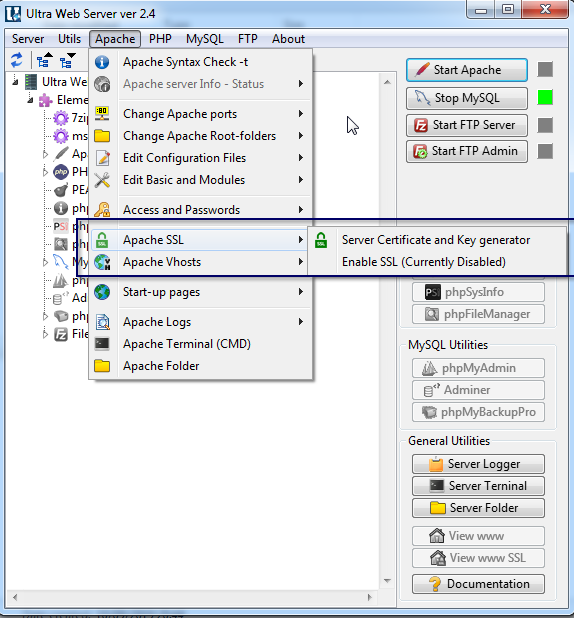Click the yellow folder icon beside Apache Folder

click(x=102, y=366)
